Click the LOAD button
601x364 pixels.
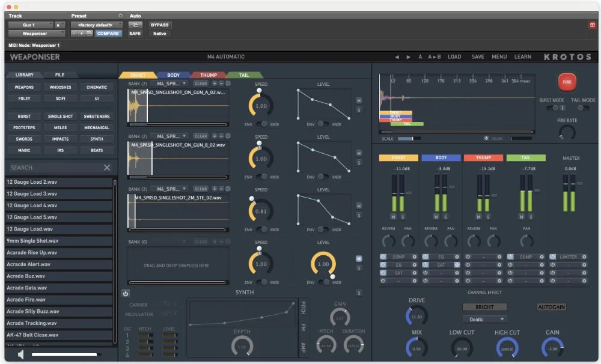pyautogui.click(x=454, y=56)
